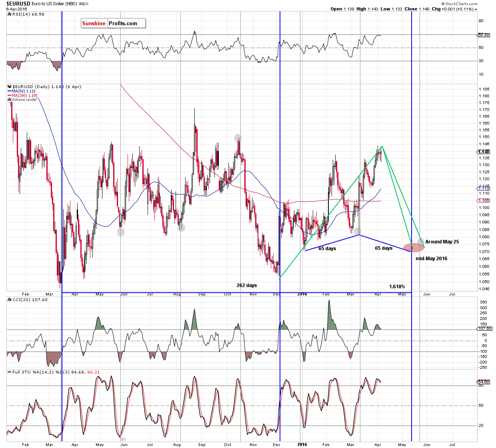
Task: Click the 84.68 value tag on STO axis
Action: tap(484, 382)
